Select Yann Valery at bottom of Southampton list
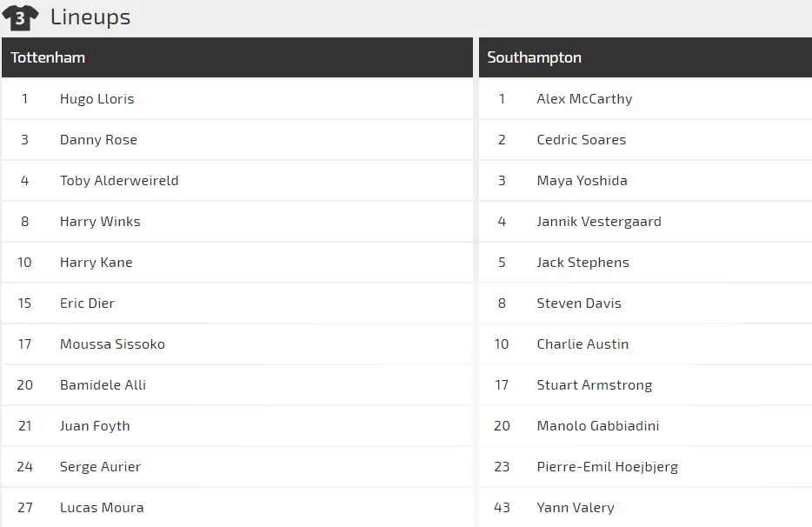Viewport: 812px width, 527px height. click(x=576, y=507)
